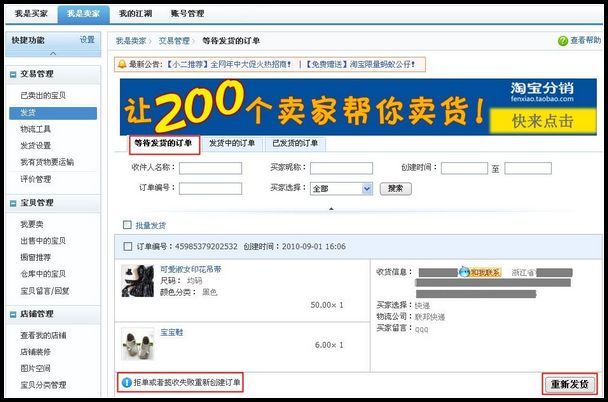Click into the 收件人名称 input field

(211, 168)
